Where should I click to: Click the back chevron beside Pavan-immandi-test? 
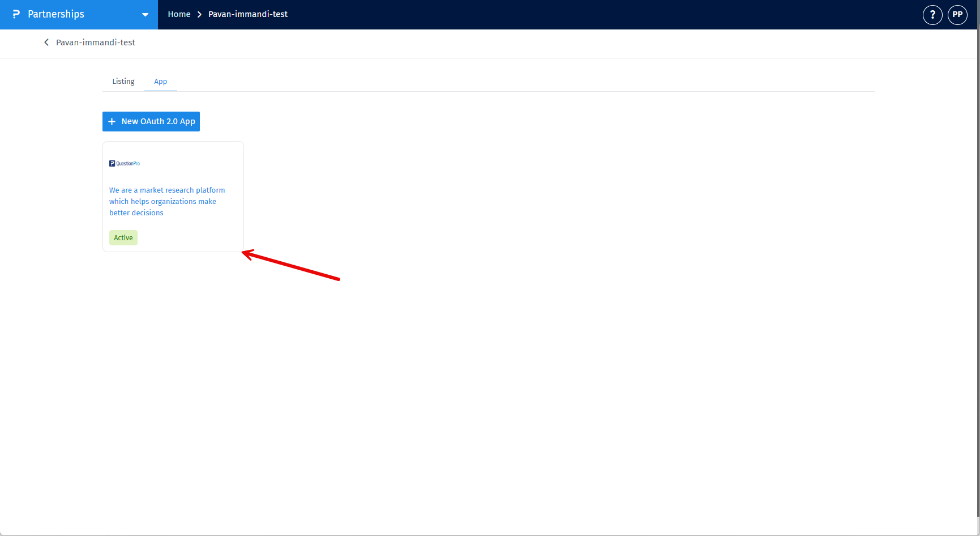(x=46, y=42)
